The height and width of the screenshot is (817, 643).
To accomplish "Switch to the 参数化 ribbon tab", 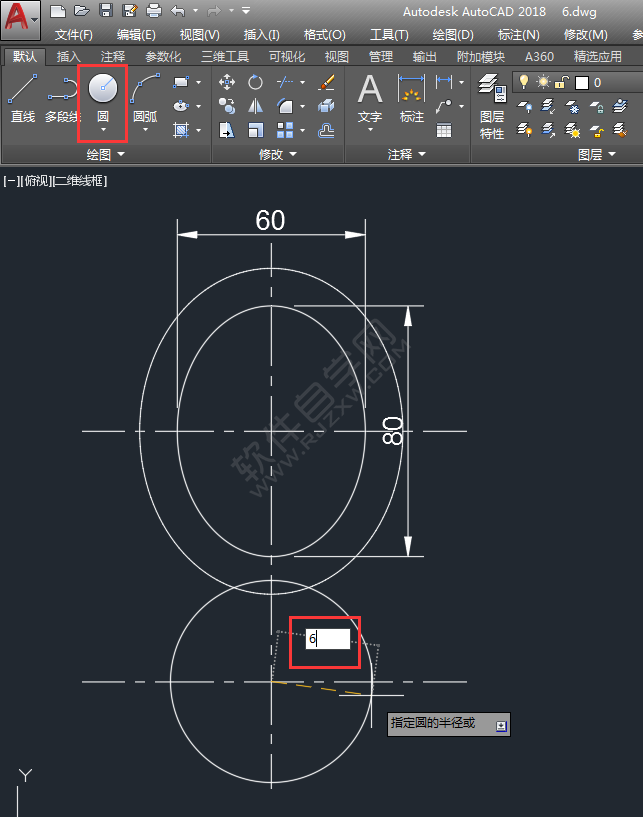I will tap(163, 56).
